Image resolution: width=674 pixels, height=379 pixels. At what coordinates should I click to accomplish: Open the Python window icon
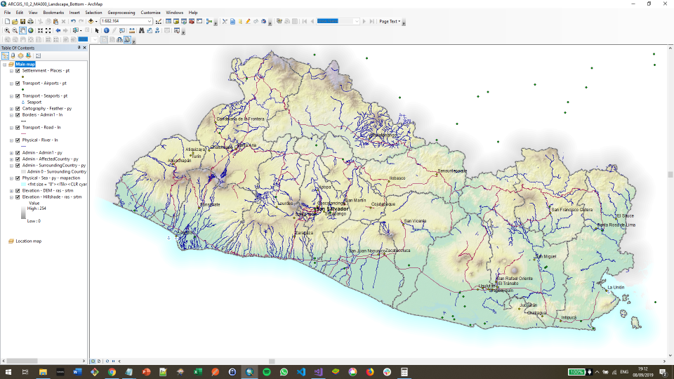(x=199, y=21)
